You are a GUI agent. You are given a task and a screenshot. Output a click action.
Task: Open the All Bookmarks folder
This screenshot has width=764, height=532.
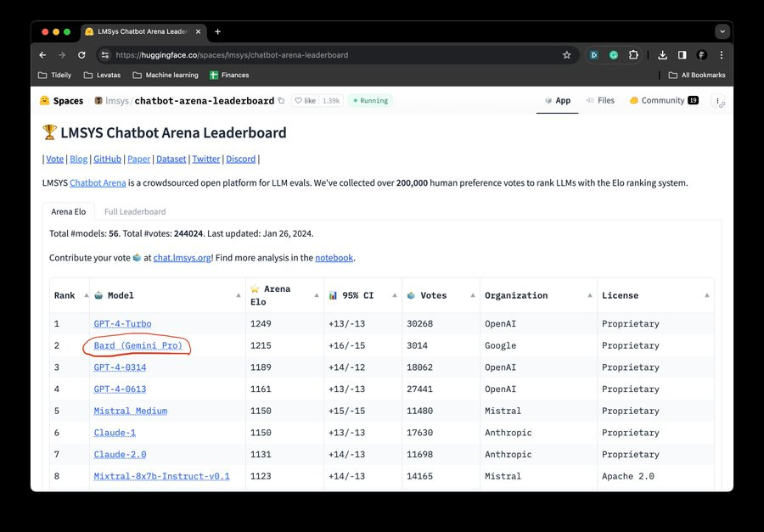pos(697,75)
